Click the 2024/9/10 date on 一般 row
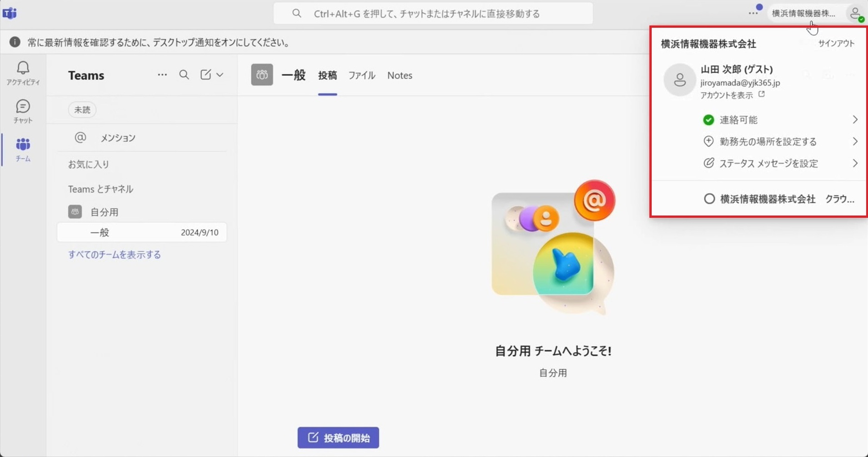 [200, 232]
